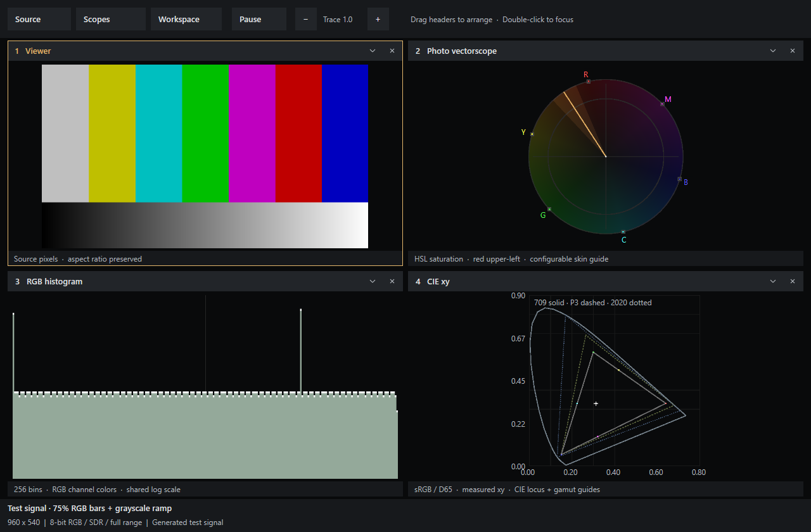The image size is (811, 532).
Task: Click the 'Test signal · 75% RGB bars' status title
Action: pos(89,508)
